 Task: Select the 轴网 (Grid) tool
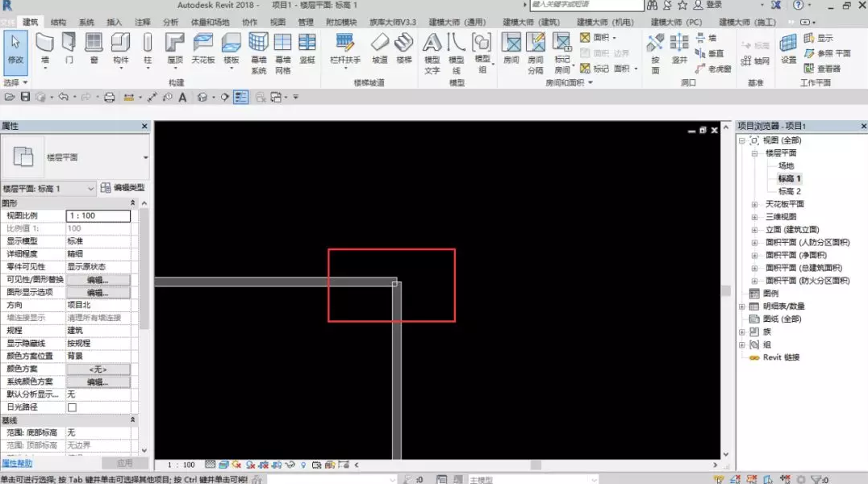755,61
